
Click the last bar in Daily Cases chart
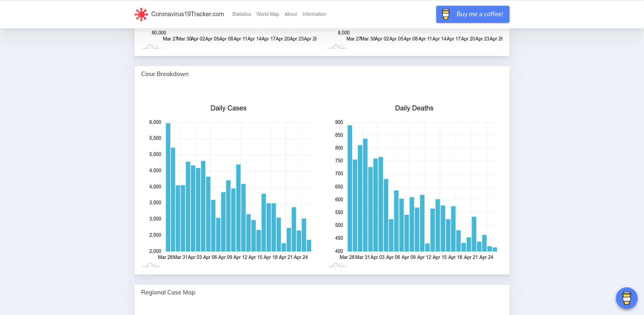click(309, 245)
